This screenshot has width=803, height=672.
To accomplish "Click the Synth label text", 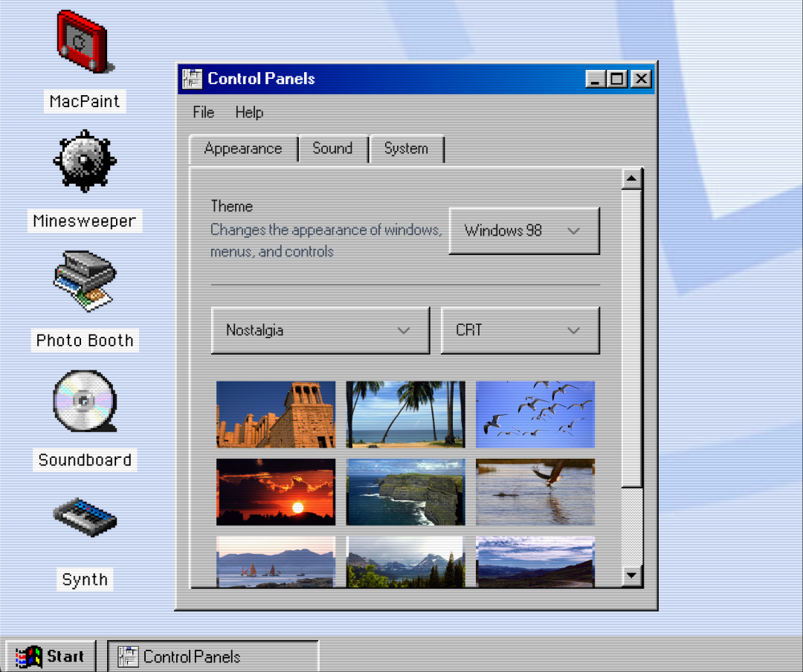I will coord(85,579).
